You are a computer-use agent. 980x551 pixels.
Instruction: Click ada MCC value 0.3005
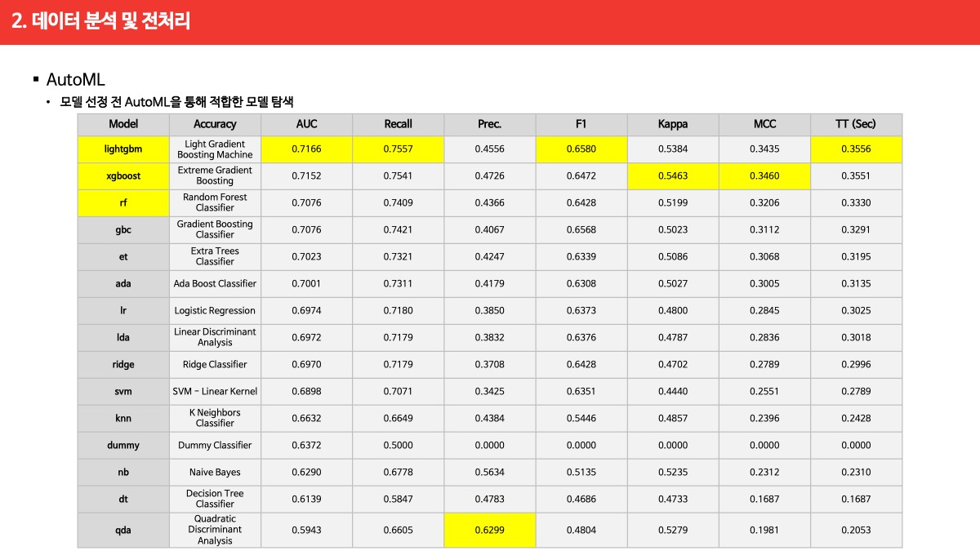tap(764, 283)
